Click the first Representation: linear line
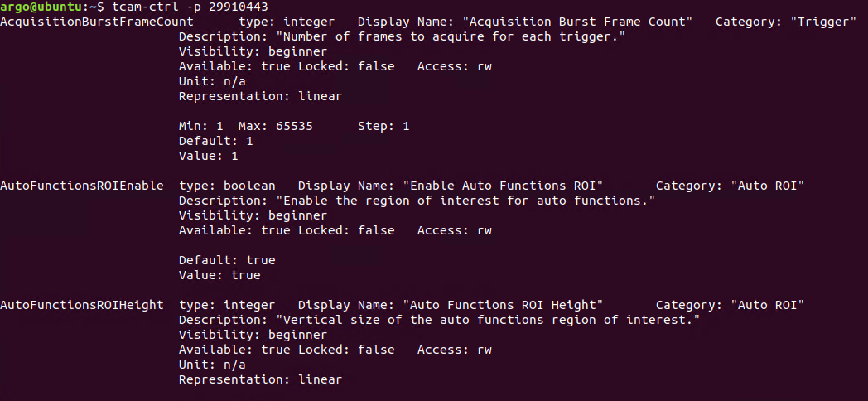This screenshot has width=868, height=401. click(260, 96)
